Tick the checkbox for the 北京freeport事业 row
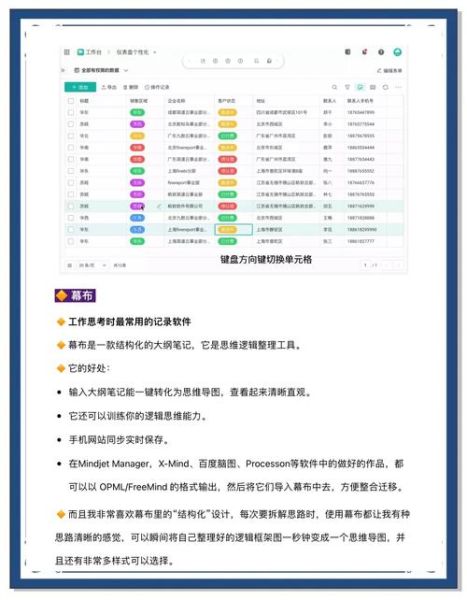The height and width of the screenshot is (600, 467). pyautogui.click(x=71, y=147)
